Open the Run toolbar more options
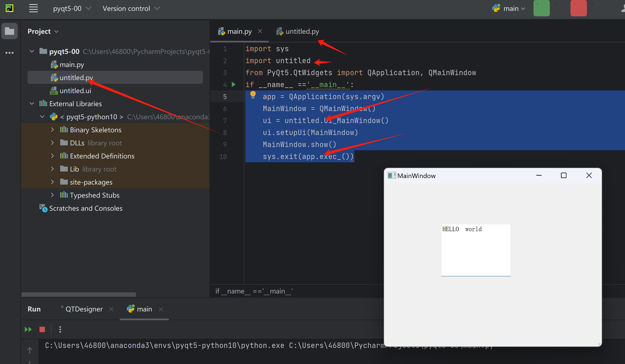 click(60, 330)
